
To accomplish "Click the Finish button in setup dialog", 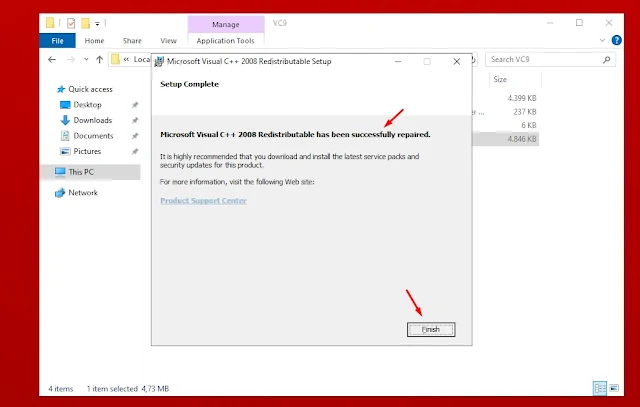I will [431, 329].
